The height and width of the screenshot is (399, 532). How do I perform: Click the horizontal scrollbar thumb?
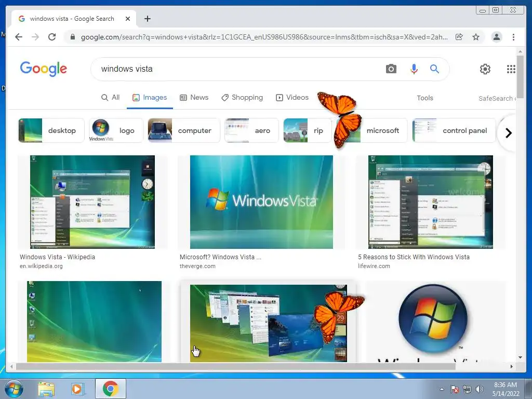(235, 366)
